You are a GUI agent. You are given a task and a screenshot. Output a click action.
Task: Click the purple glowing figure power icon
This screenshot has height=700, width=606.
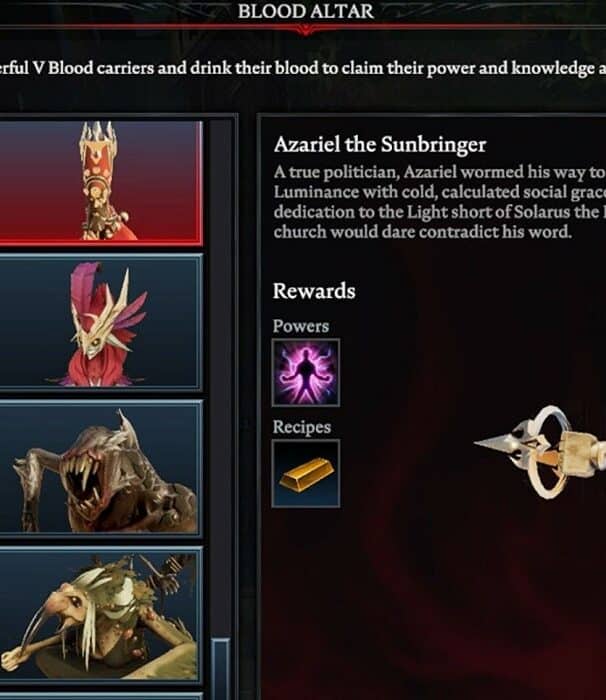[306, 373]
